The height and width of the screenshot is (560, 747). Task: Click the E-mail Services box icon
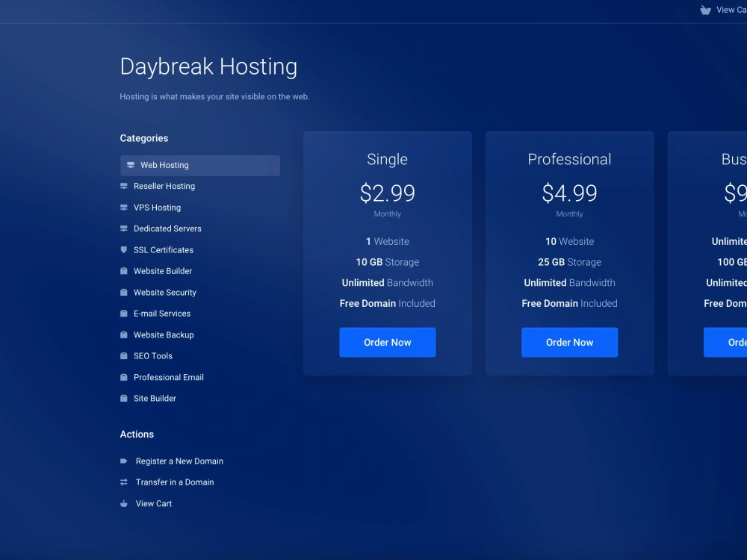(x=124, y=314)
